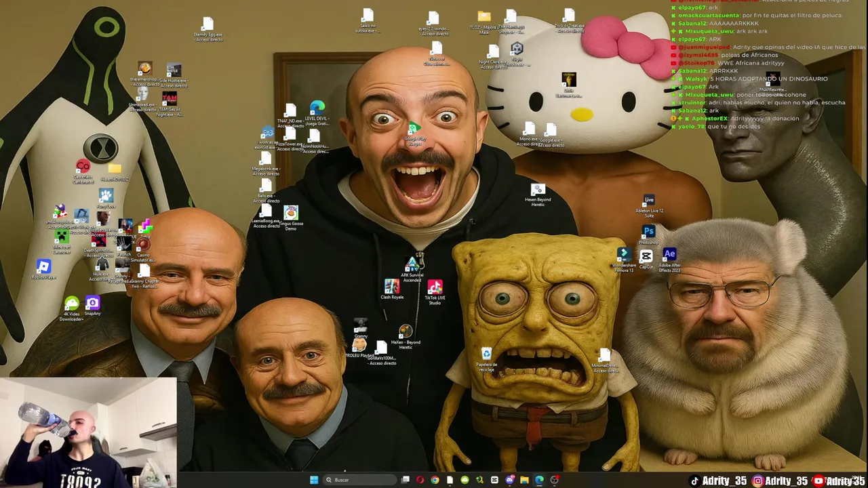Image resolution: width=868 pixels, height=488 pixels.
Task: Open the Unmasked.exe mask icon
Action: point(142,94)
